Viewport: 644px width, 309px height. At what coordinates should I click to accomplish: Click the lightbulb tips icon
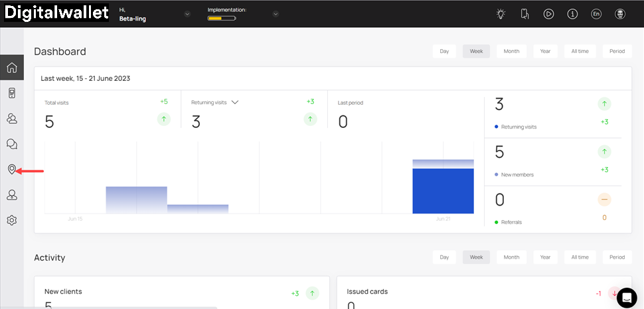(500, 14)
